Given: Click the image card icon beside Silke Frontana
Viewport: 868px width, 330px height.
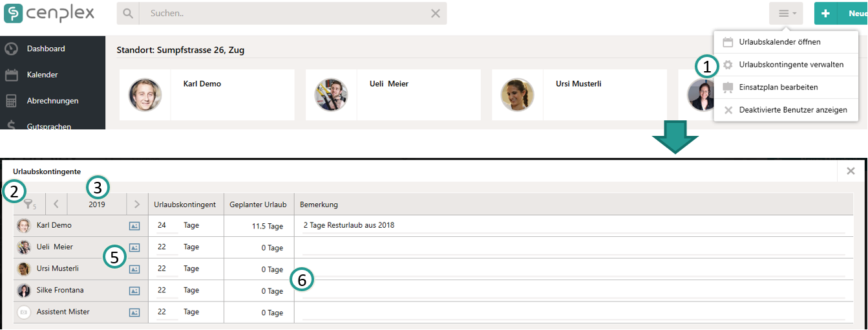Looking at the screenshot, I should click(134, 291).
